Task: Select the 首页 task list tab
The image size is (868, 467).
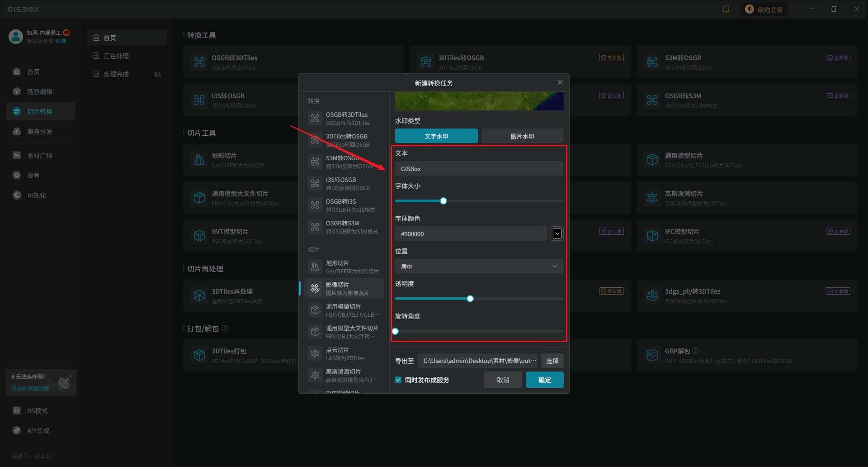Action: pos(127,38)
